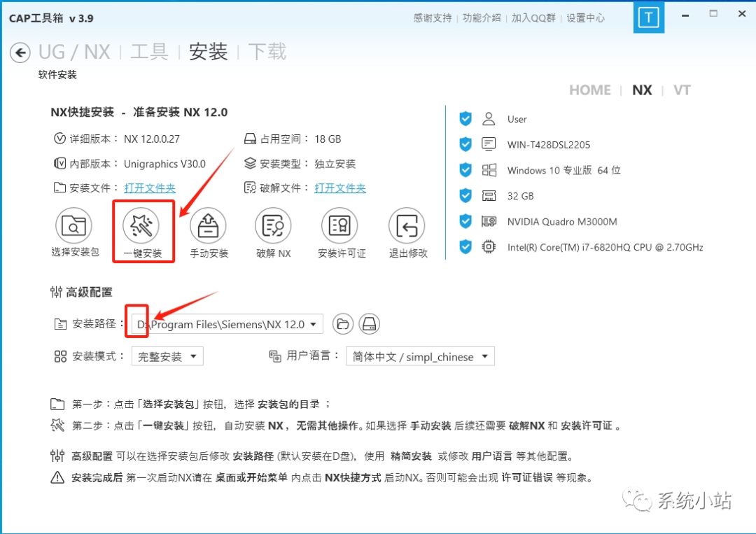Viewport: 756px width, 534px height.
Task: Click 功能介绍 link
Action: click(x=482, y=17)
